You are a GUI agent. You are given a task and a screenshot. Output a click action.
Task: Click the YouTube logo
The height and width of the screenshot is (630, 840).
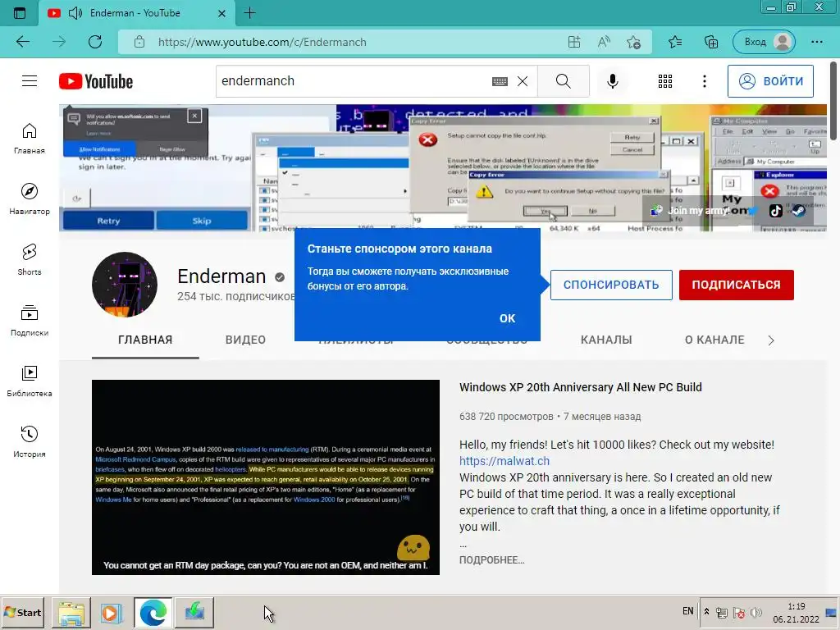pyautogui.click(x=96, y=81)
